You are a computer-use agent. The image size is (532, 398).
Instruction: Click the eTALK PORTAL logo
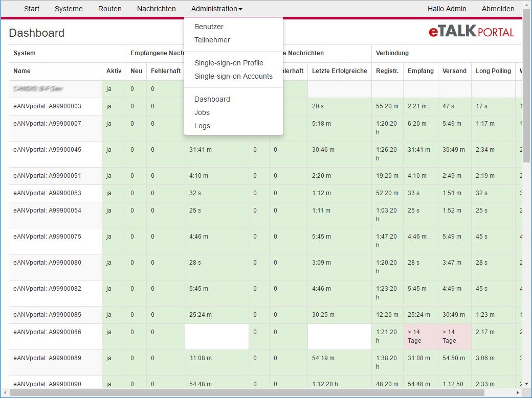click(x=471, y=31)
